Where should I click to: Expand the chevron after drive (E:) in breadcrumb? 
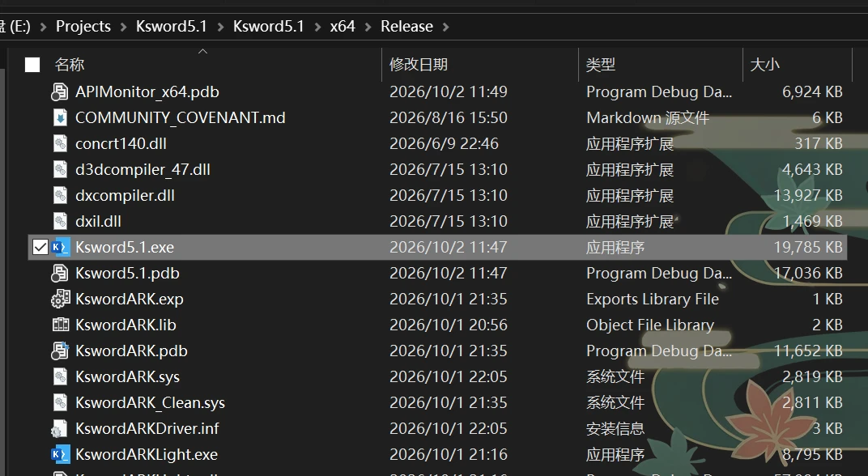[x=43, y=27]
